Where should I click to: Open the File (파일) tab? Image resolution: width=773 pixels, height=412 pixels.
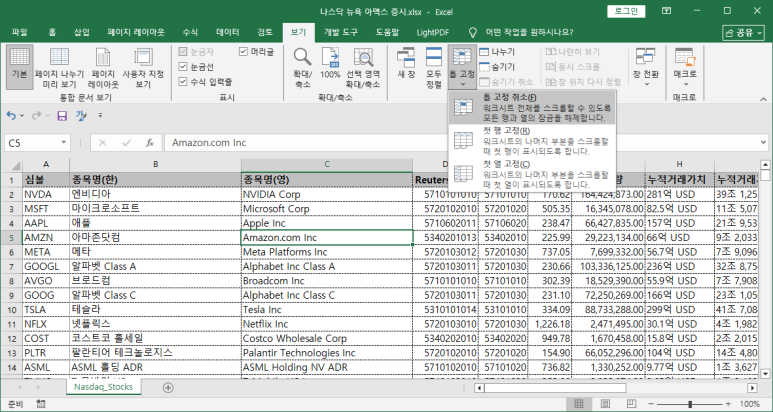click(x=20, y=33)
